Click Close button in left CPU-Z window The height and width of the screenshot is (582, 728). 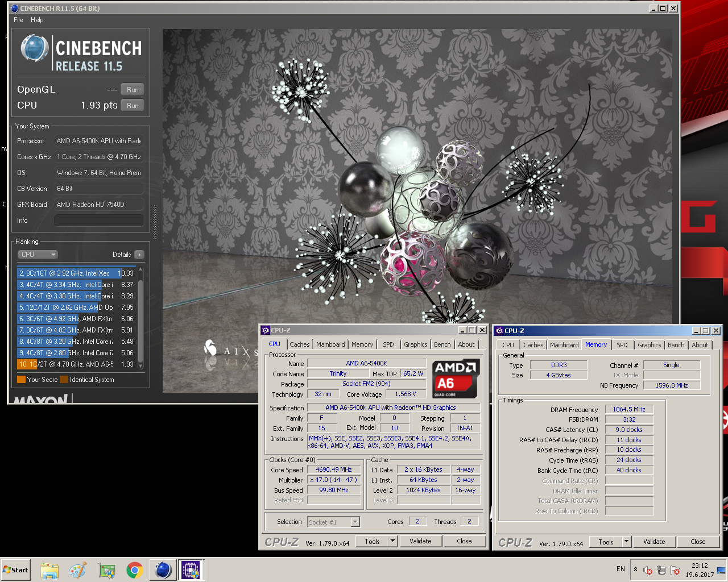tap(464, 541)
